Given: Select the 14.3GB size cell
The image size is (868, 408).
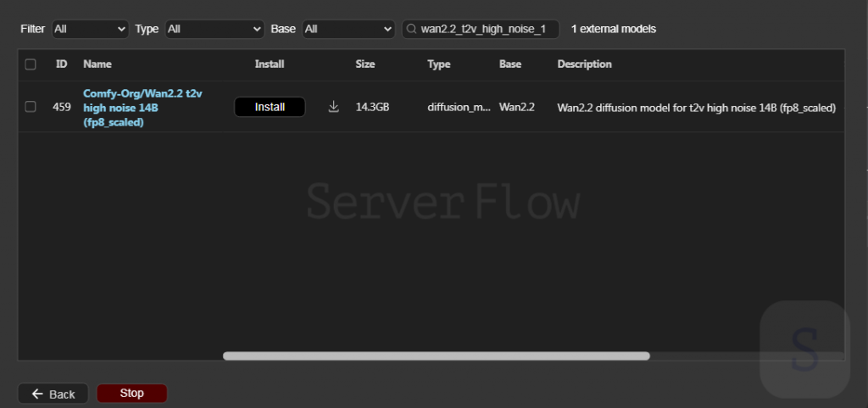Looking at the screenshot, I should click(x=373, y=108).
